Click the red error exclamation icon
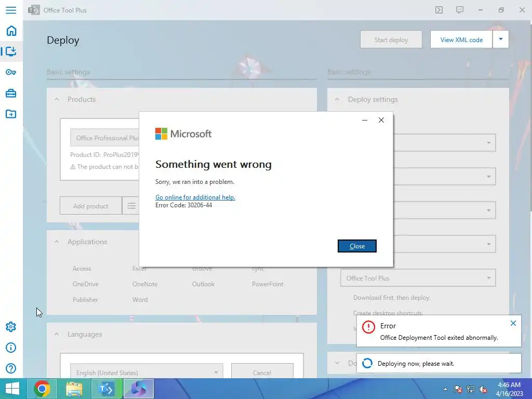 point(368,327)
